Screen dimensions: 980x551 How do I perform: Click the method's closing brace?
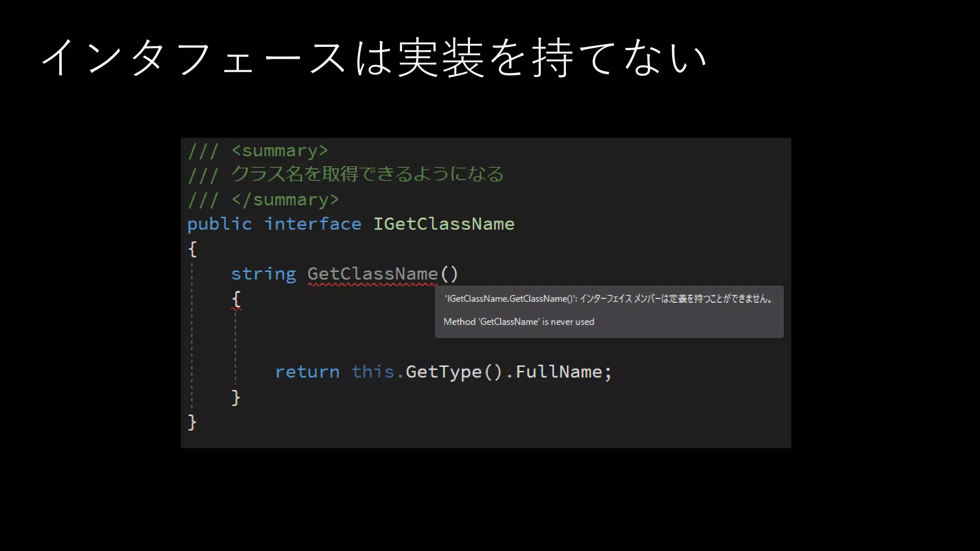(x=236, y=397)
